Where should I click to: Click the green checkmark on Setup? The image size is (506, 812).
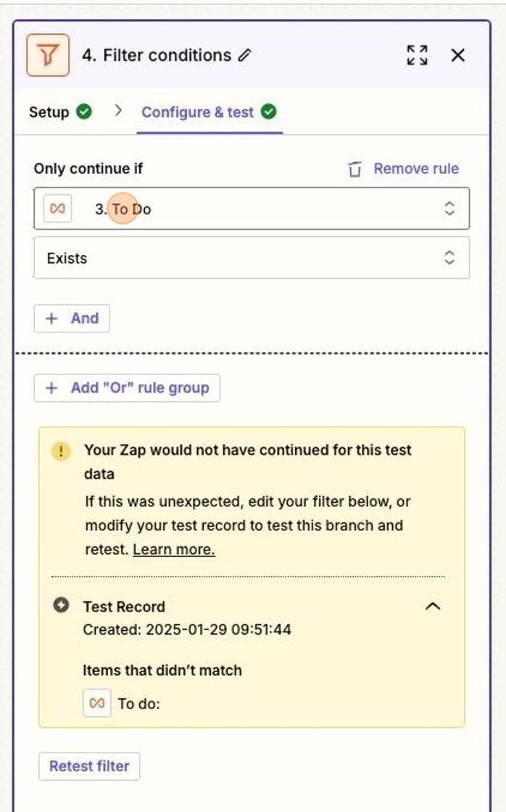coord(84,112)
